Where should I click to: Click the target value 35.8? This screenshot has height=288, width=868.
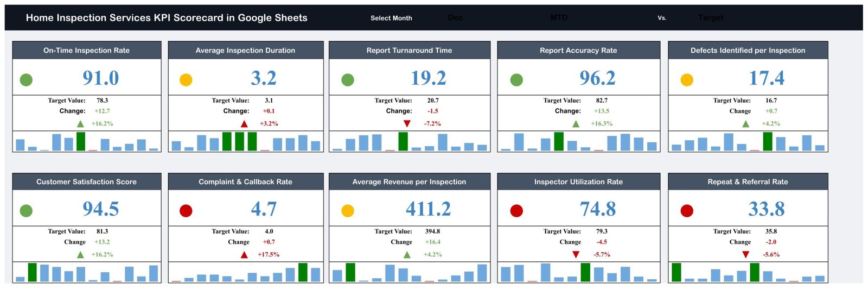tap(771, 231)
